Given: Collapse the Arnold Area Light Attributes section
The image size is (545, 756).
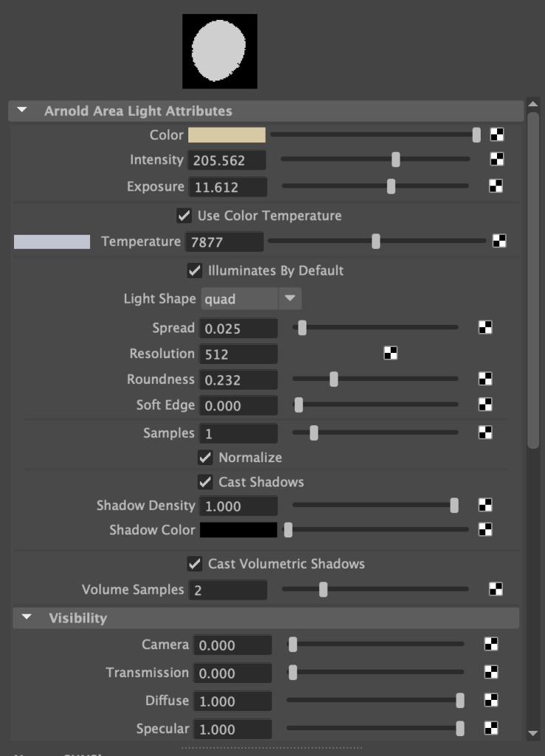Looking at the screenshot, I should (x=22, y=111).
